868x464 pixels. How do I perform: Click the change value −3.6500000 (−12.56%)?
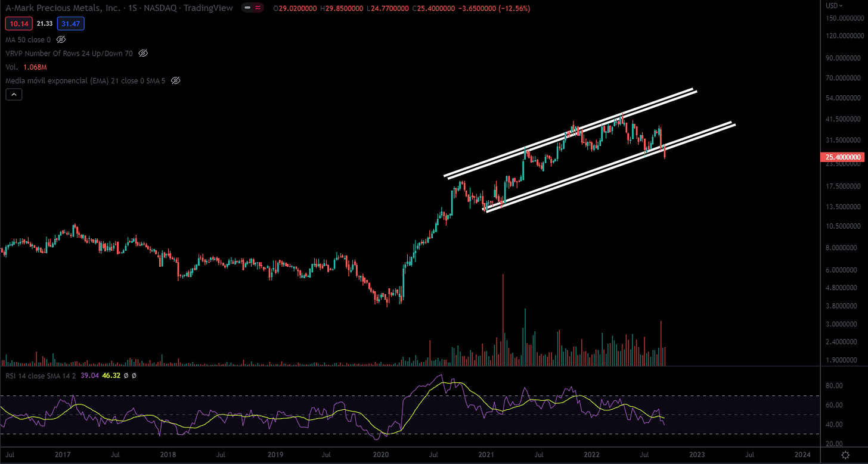(x=494, y=8)
